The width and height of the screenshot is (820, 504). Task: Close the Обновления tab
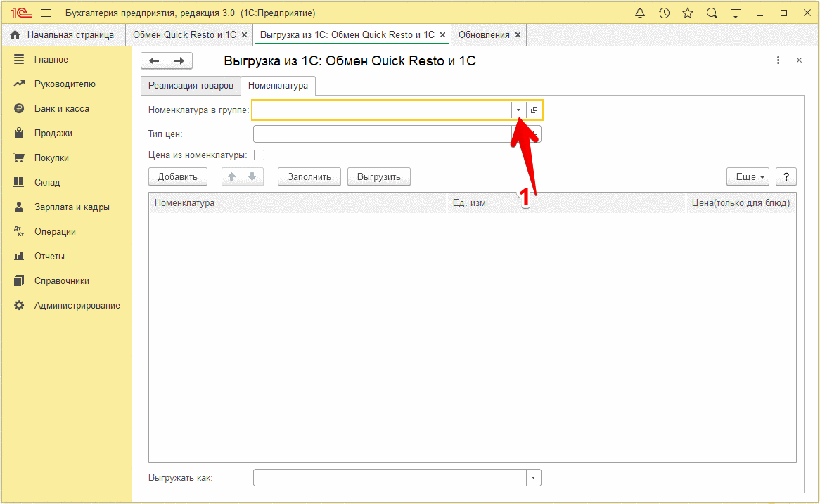(518, 35)
